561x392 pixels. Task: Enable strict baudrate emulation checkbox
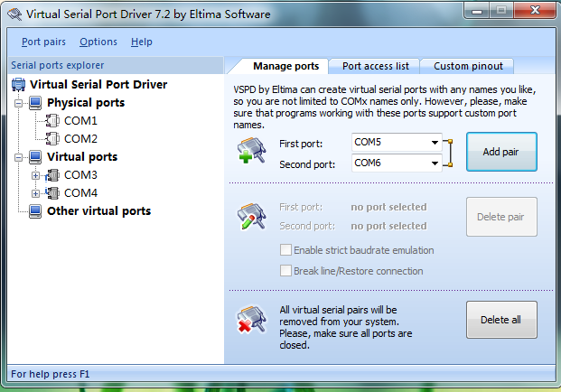tap(285, 249)
